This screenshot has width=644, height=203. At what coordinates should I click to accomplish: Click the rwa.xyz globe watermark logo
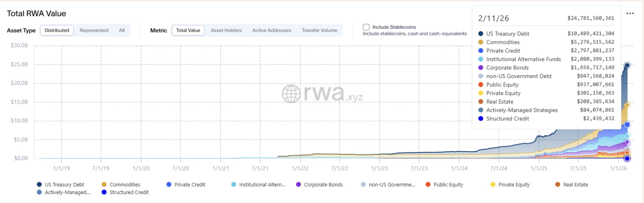point(291,94)
